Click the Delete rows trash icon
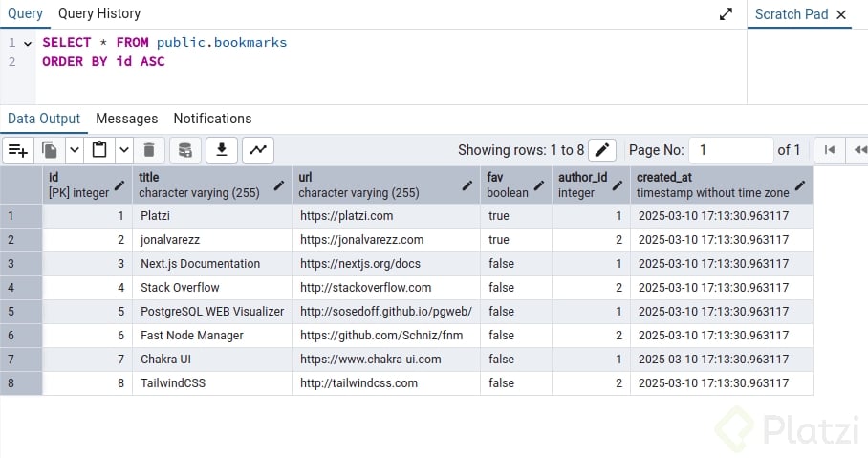This screenshot has height=458, width=868. (148, 150)
